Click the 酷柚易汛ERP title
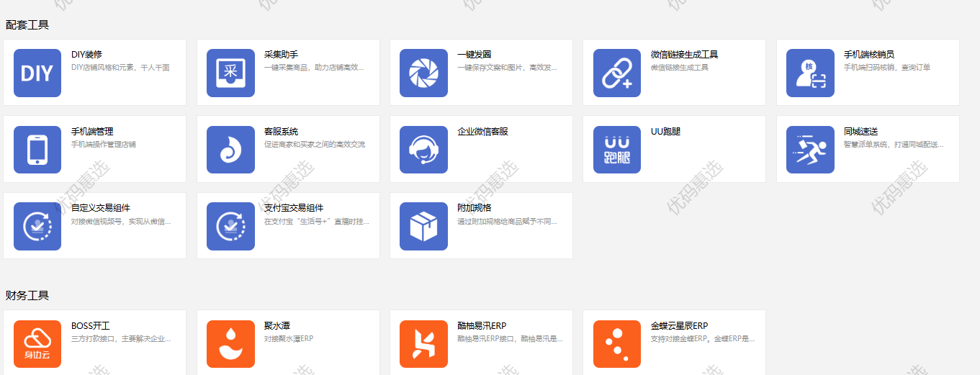Viewport: 980px width, 375px height. (482, 326)
